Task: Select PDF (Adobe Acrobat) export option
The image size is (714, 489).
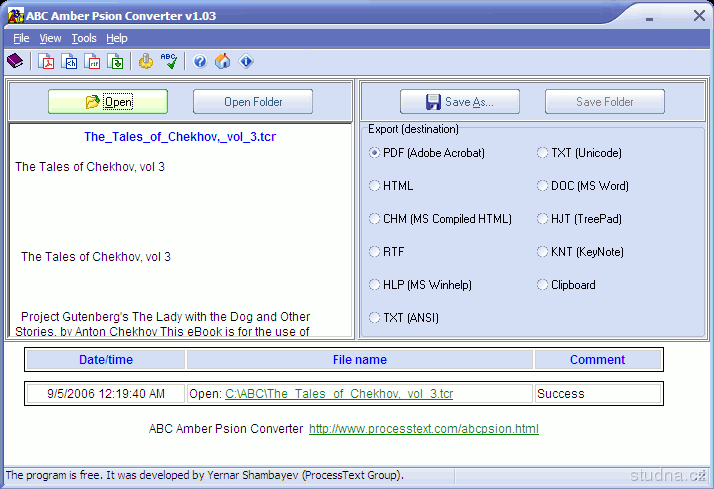Action: [x=427, y=153]
